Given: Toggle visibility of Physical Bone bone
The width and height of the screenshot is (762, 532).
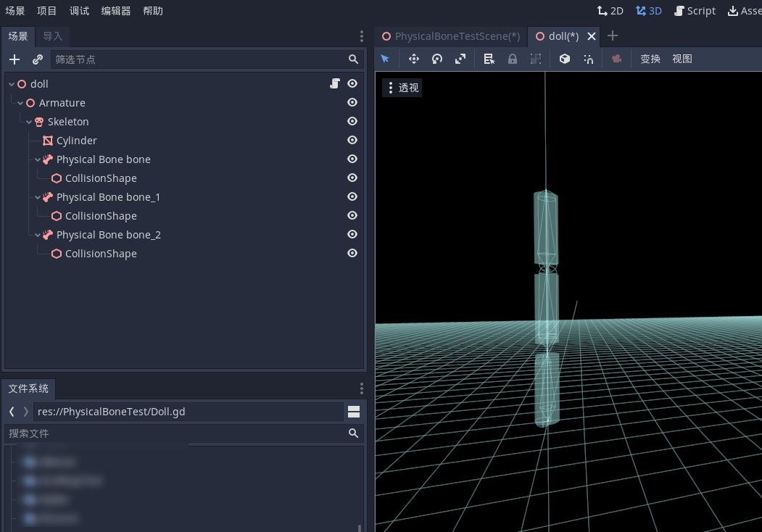Looking at the screenshot, I should tap(352, 159).
